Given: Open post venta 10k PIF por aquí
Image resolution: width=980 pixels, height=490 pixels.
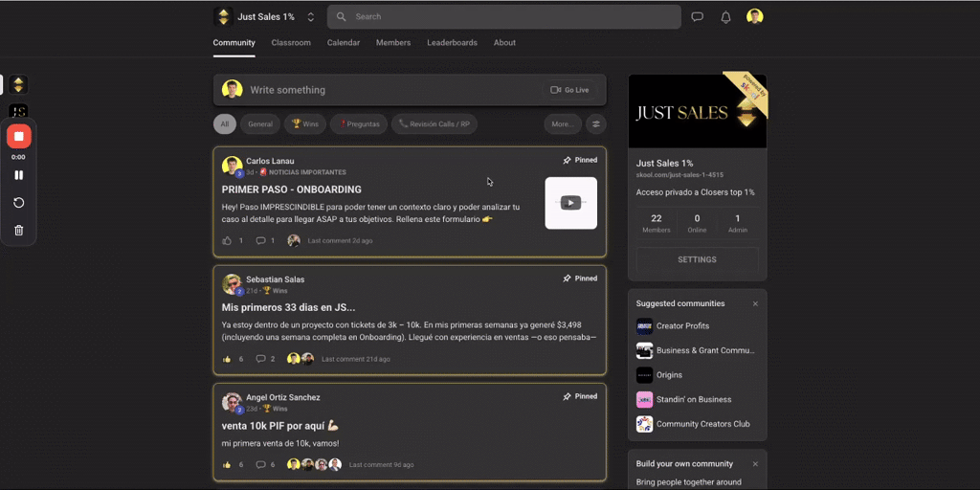Looking at the screenshot, I should tap(280, 426).
